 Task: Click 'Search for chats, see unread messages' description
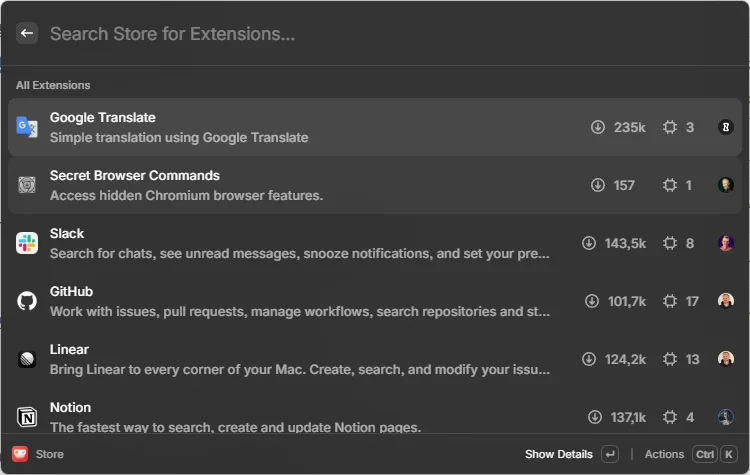tap(299, 254)
